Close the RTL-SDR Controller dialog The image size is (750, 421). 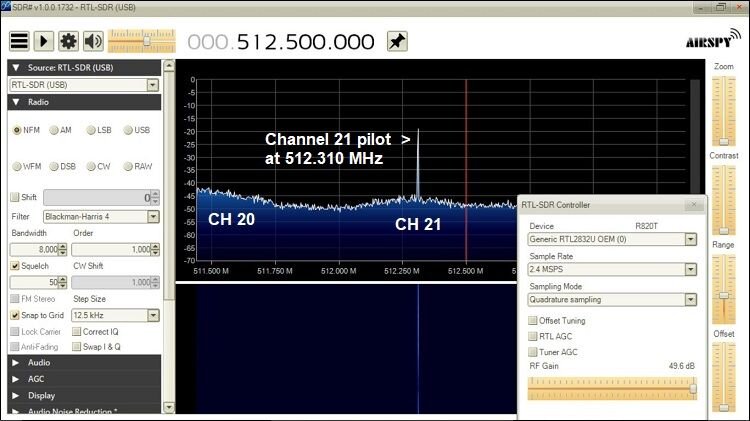click(694, 205)
